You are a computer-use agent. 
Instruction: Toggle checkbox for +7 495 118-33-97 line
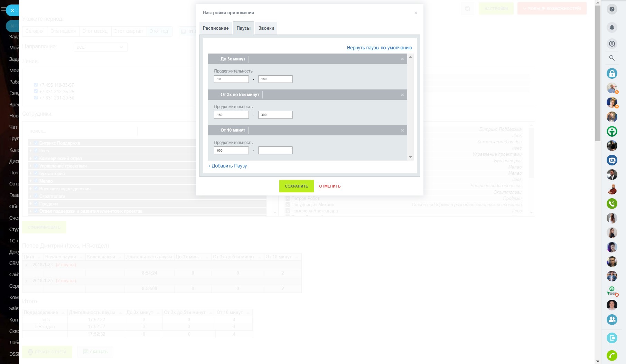[36, 85]
